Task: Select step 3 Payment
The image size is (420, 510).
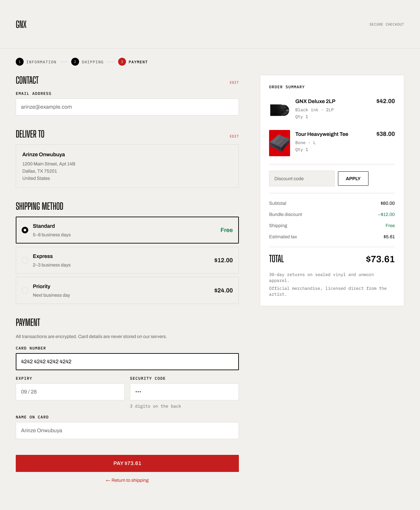Action: (x=133, y=62)
